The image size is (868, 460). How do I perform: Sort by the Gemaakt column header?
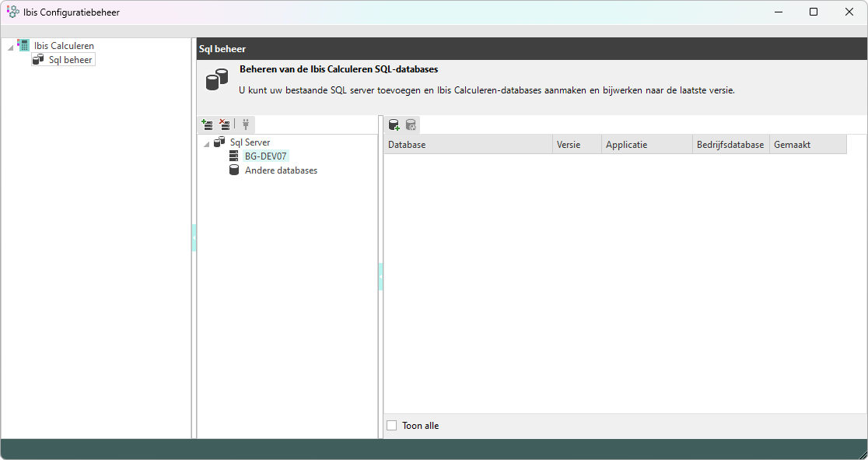click(x=808, y=145)
